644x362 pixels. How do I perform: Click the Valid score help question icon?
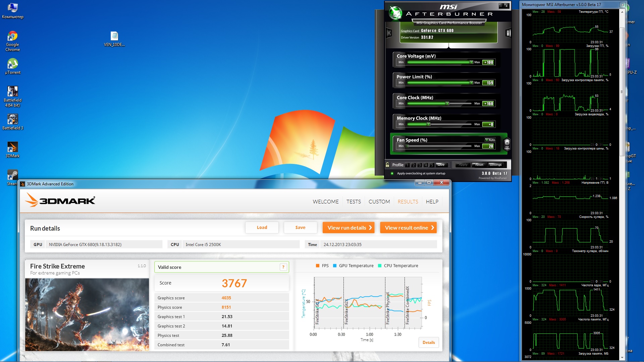(x=283, y=267)
